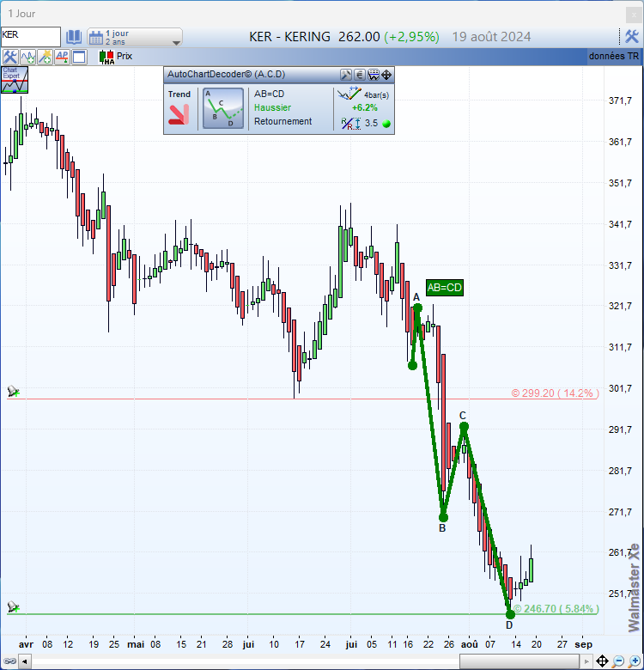Viewport: 644px width, 670px height.
Task: Click the alert bell on 299.20 line
Action: tap(13, 391)
